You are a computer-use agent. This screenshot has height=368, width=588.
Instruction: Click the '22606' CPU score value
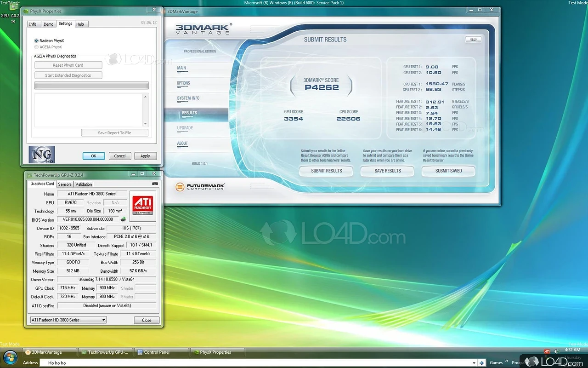tap(348, 119)
